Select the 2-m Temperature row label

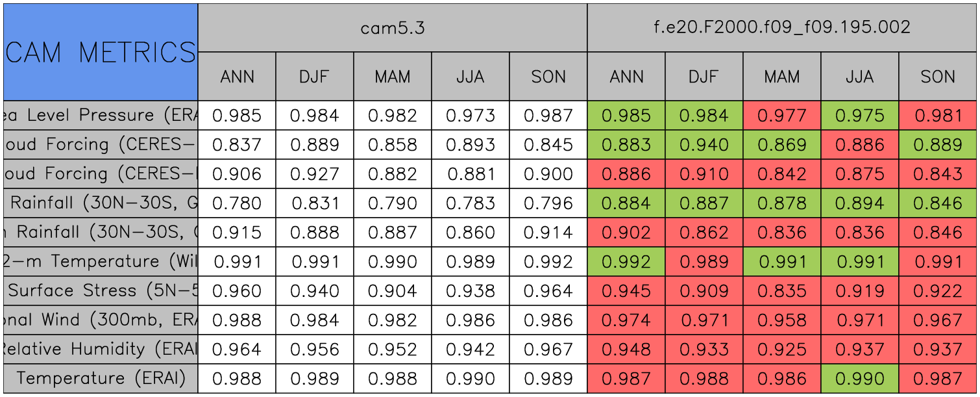pyautogui.click(x=100, y=262)
